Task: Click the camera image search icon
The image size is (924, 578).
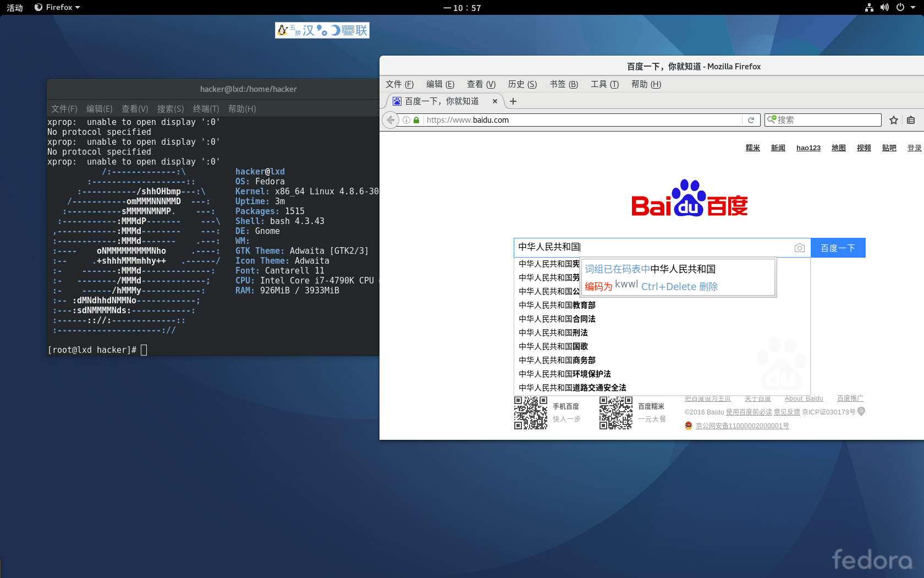Action: 799,248
